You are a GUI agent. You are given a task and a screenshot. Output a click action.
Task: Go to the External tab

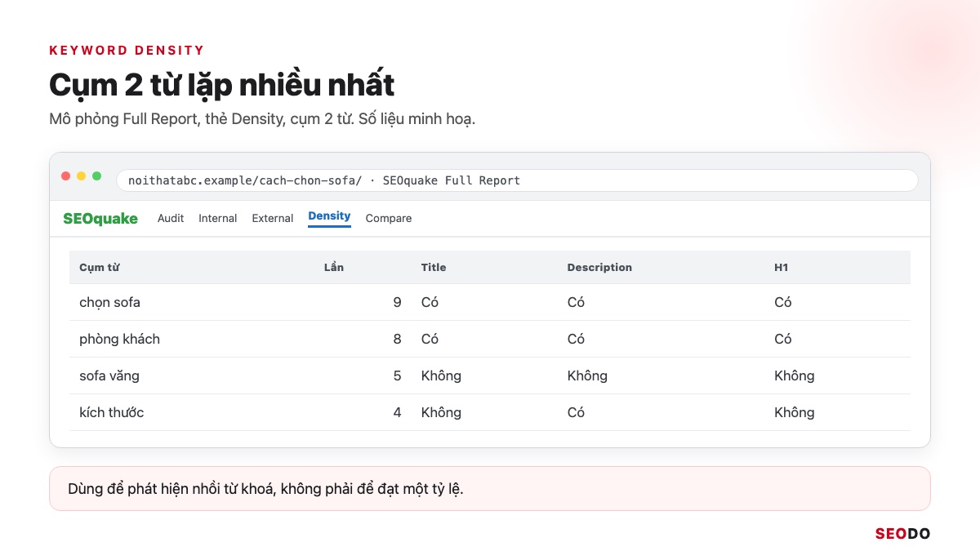pos(273,218)
